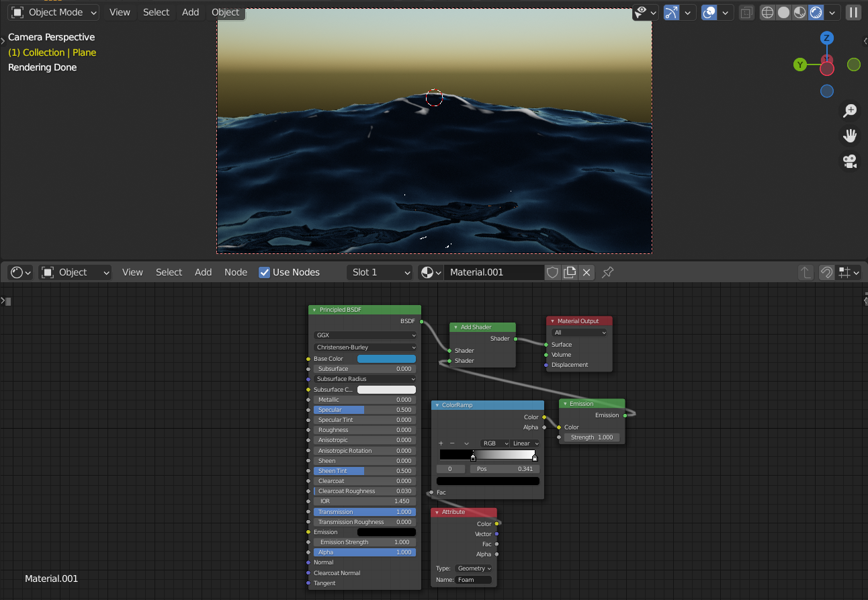Open the Slot 1 material slot dropdown
Viewport: 868px width, 600px height.
(x=380, y=272)
